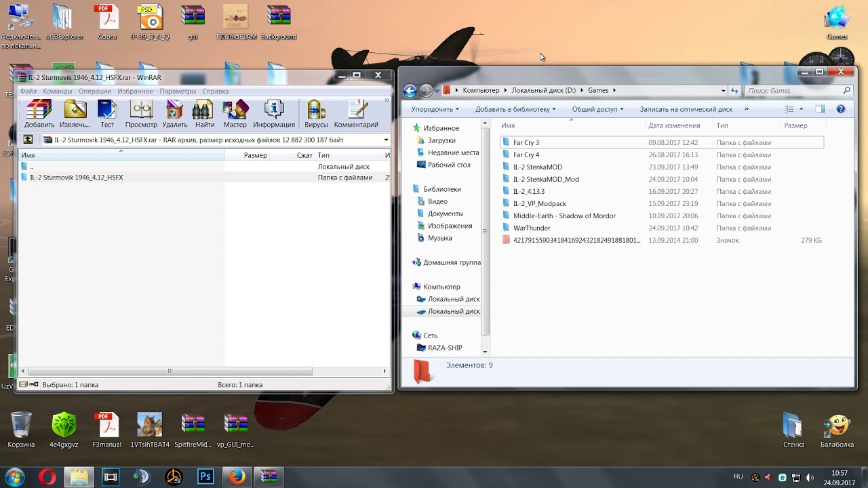
Task: Click the Компьютер breadcrumb in the address bar
Action: click(x=481, y=91)
